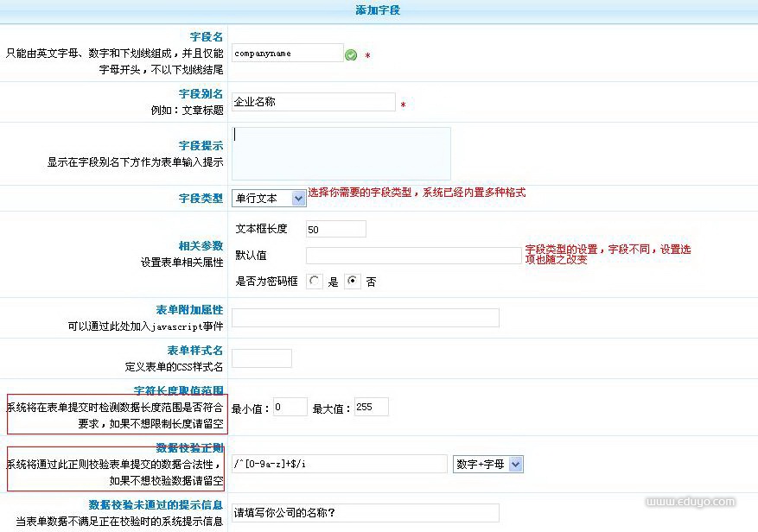Focus the 字段名 input containing companyname

click(287, 54)
